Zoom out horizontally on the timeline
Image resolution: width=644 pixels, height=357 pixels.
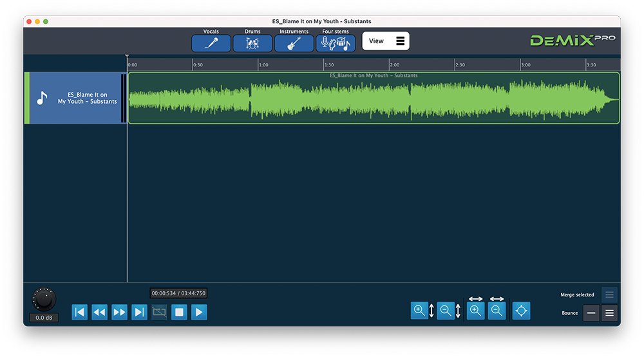pos(497,311)
